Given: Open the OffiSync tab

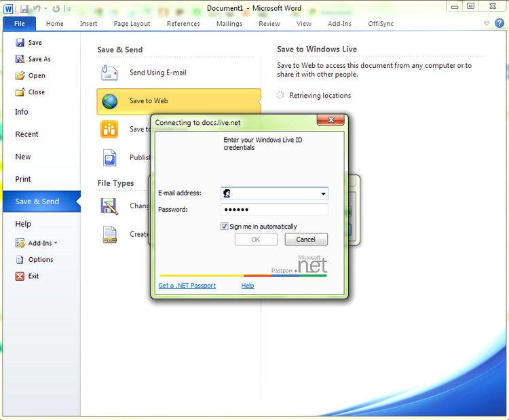Looking at the screenshot, I should [381, 24].
